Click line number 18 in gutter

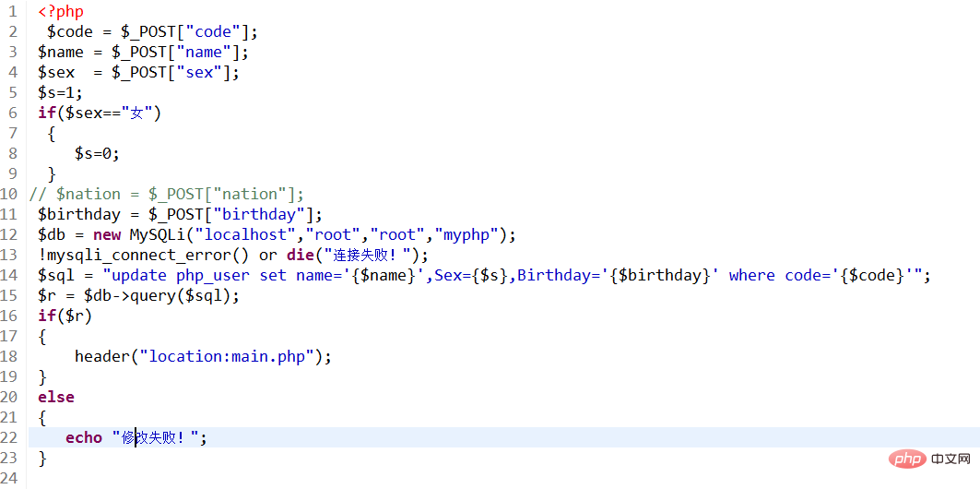(9, 356)
